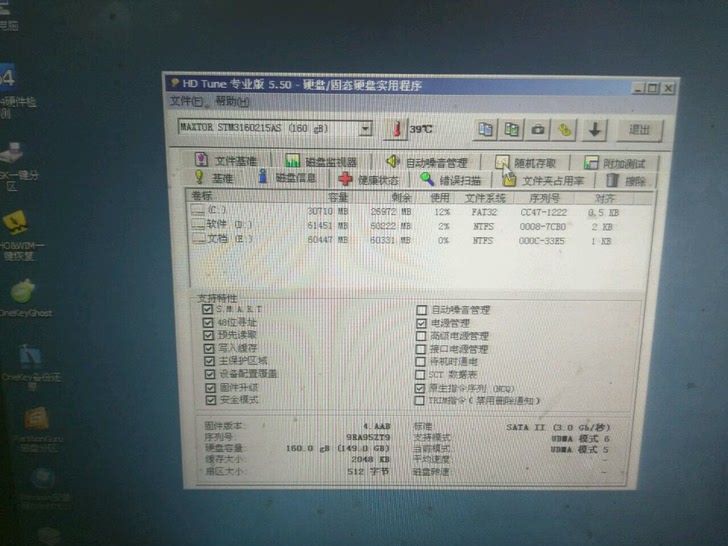Toggle the 设备配置覆盖 checkbox
Screen dimensions: 728x546
[x=210, y=374]
